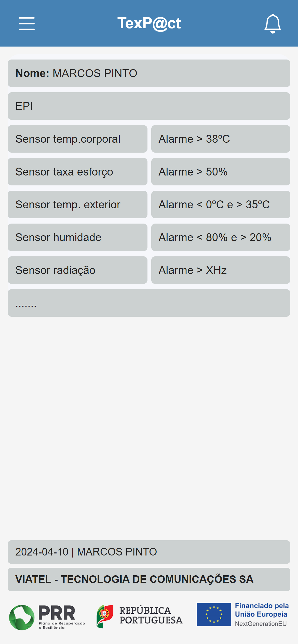
Task: Click Alarme > XHz cell
Action: coord(221,270)
